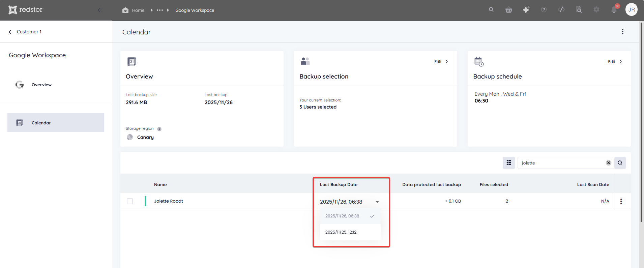
Task: Go back to Customer 1
Action: 25,32
